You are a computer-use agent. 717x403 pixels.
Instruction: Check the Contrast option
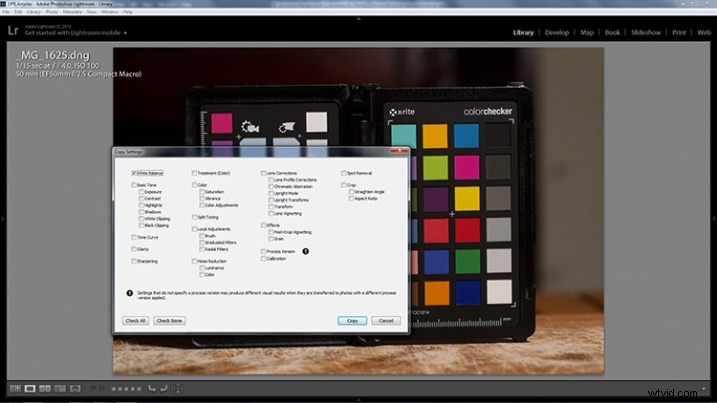(x=141, y=199)
